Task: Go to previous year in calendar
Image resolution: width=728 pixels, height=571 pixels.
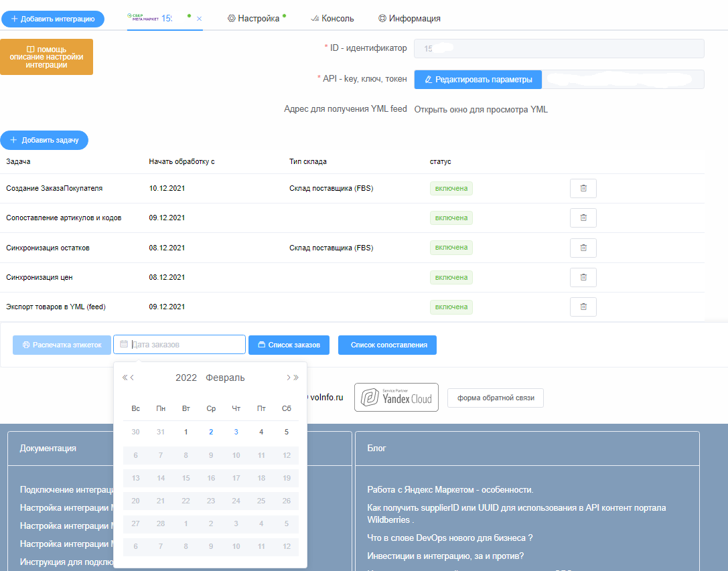Action: click(125, 378)
